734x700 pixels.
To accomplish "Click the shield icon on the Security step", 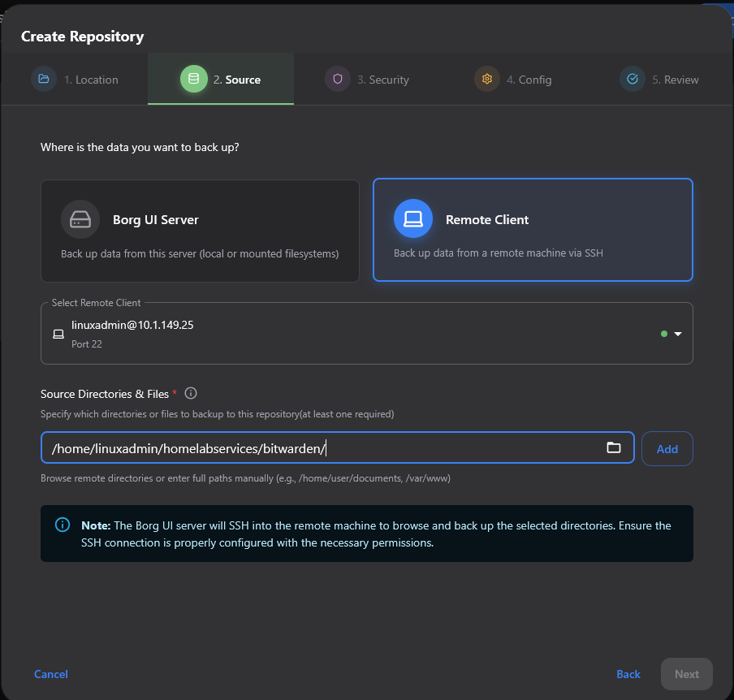I will [x=338, y=79].
